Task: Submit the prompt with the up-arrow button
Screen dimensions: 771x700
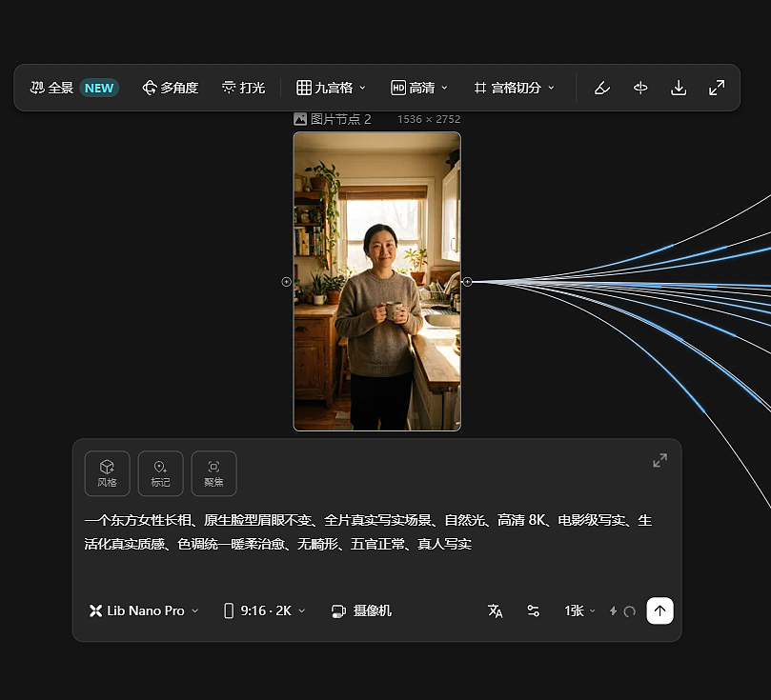Action: click(x=659, y=610)
